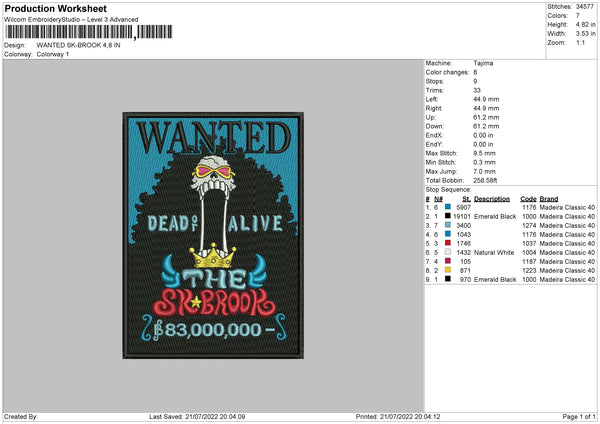This screenshot has height=424, width=600.
Task: Click the white swatch next to Natural White
Action: [448, 252]
